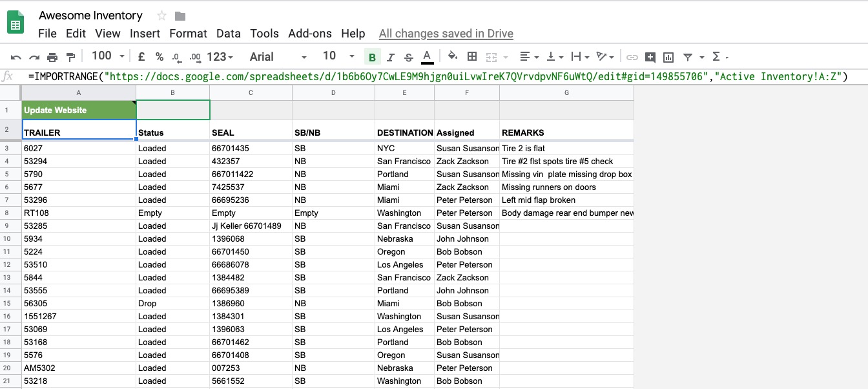This screenshot has height=389, width=868.
Task: Select the Paint format tool
Action: point(71,57)
